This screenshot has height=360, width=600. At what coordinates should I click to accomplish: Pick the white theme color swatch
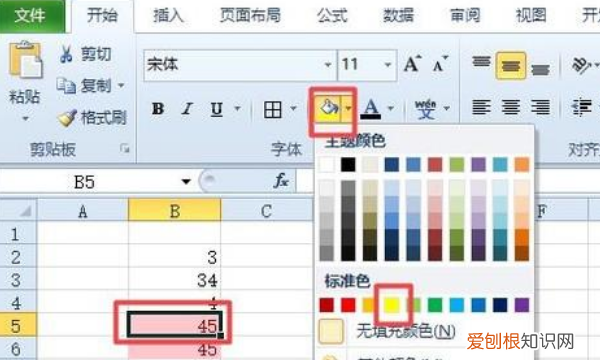click(326, 165)
